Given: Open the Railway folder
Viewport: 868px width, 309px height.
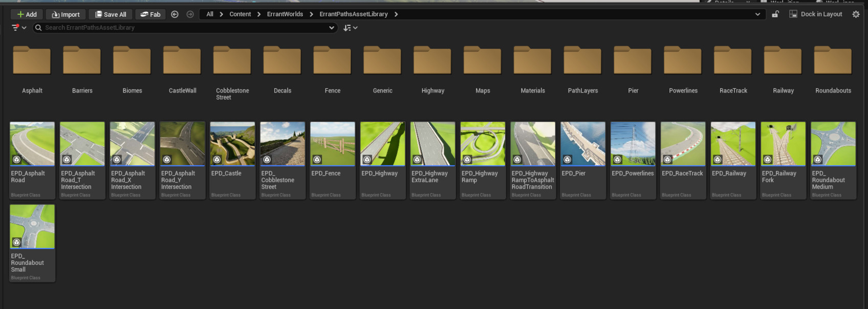Looking at the screenshot, I should tap(783, 60).
